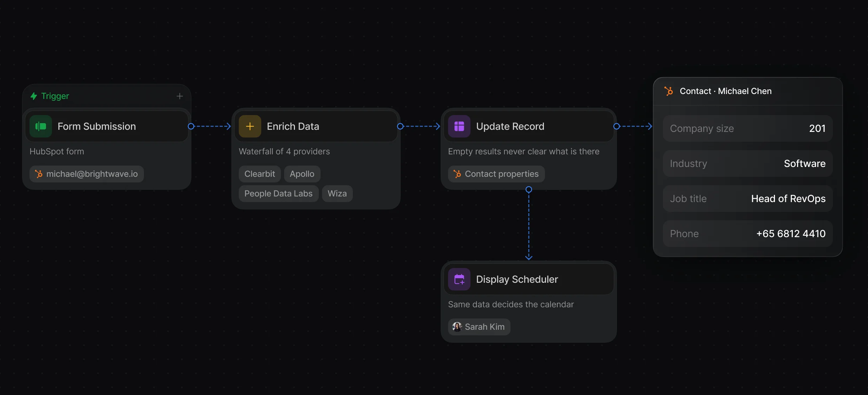
Task: Click the green Form Submission icon
Action: [41, 126]
